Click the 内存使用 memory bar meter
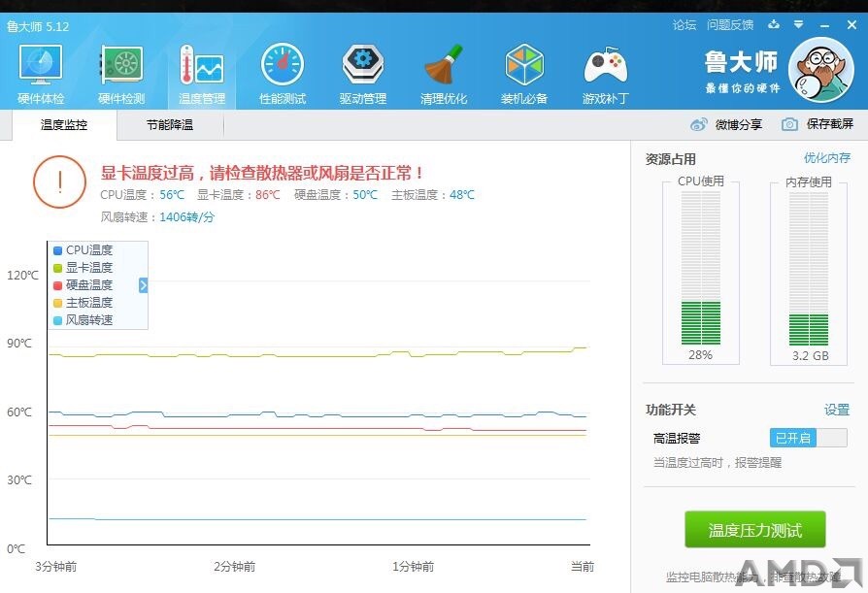This screenshot has width=868, height=593. 809,269
